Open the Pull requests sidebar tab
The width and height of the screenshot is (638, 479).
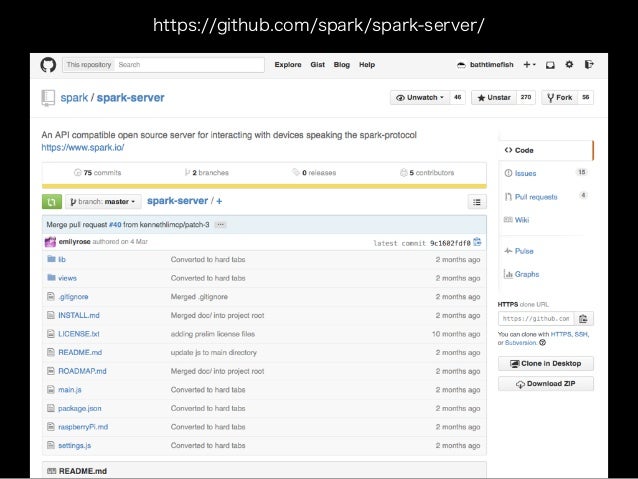click(546, 197)
